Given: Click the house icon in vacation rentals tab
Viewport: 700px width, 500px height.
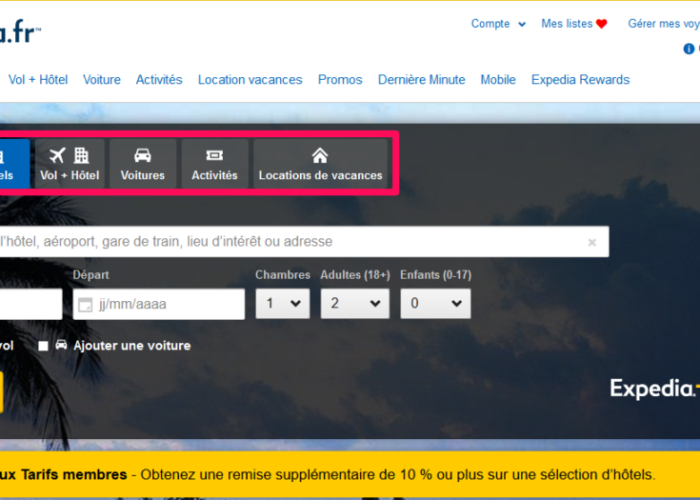Looking at the screenshot, I should click(320, 155).
